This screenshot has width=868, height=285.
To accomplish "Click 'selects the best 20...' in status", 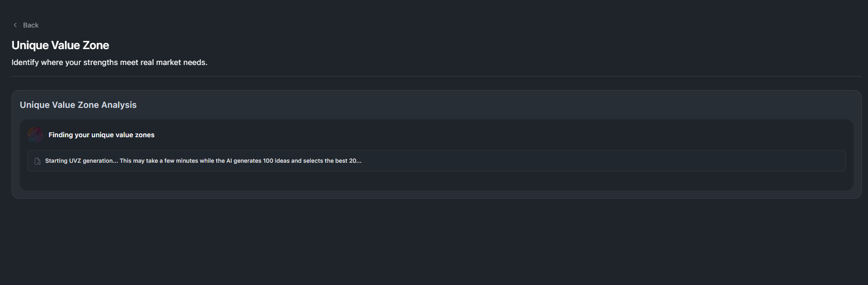I will tap(332, 161).
